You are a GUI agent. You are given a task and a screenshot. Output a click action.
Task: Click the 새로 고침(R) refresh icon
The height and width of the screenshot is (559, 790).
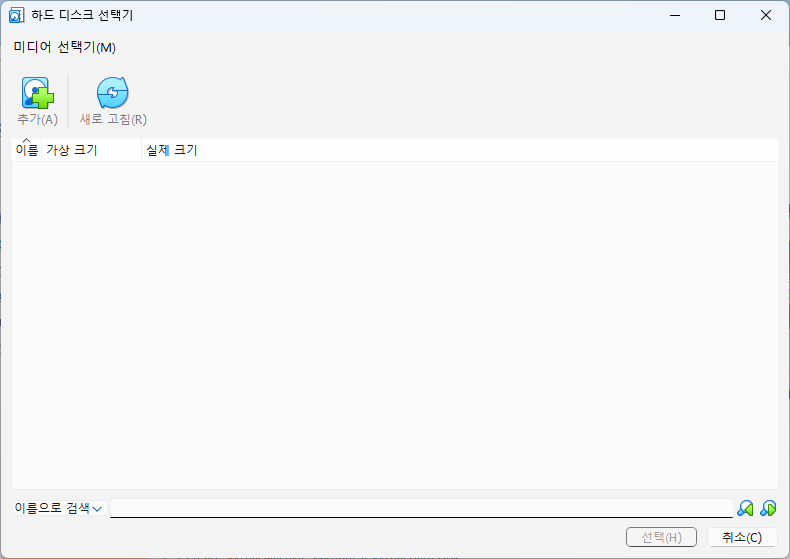pyautogui.click(x=112, y=94)
